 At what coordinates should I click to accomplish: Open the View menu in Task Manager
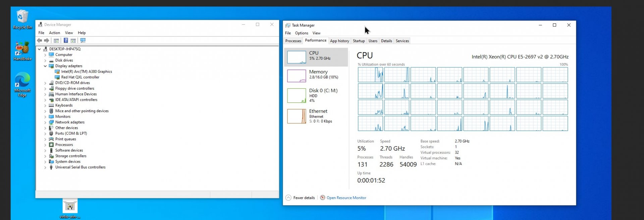coord(316,33)
